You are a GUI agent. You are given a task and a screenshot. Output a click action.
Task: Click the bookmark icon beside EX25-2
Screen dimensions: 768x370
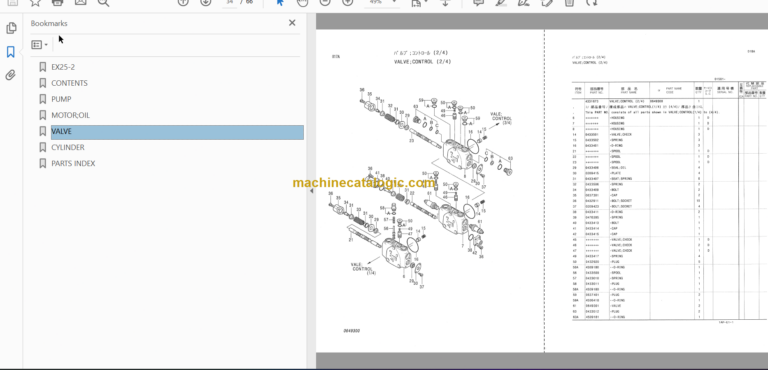[43, 67]
